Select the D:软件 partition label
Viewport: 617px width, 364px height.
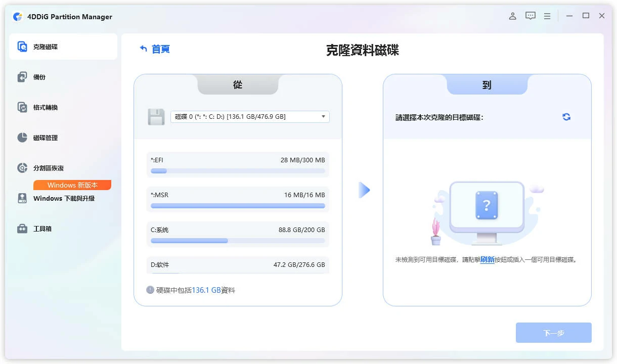click(x=160, y=264)
